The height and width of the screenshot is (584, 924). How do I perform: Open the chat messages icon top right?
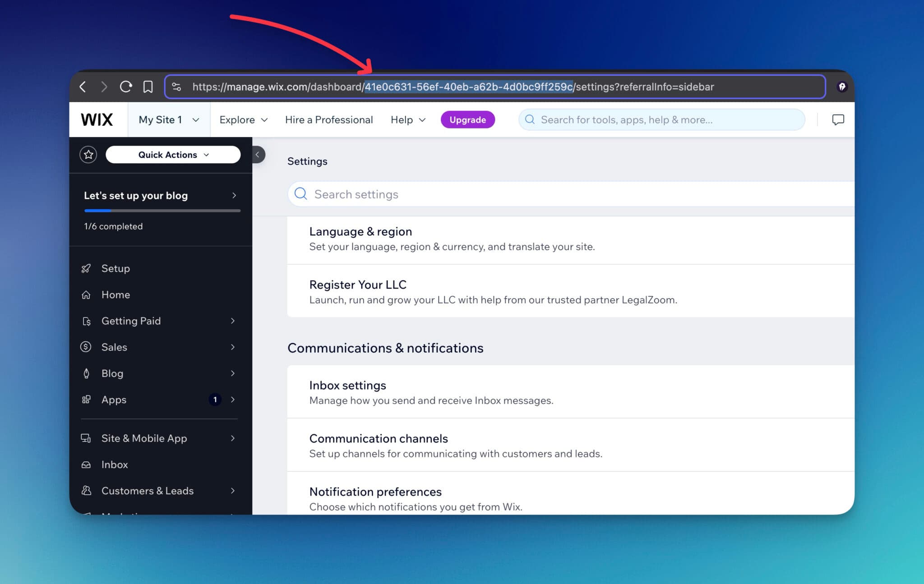click(x=837, y=120)
